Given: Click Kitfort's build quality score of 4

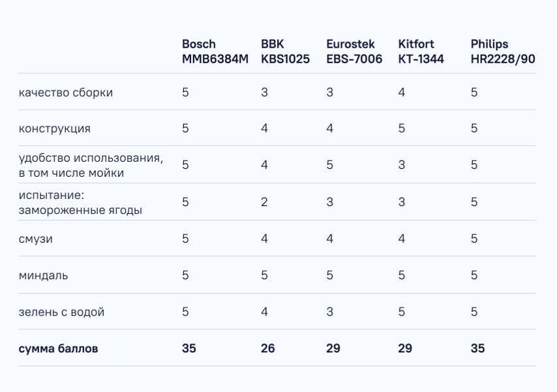Looking at the screenshot, I should pyautogui.click(x=401, y=93).
